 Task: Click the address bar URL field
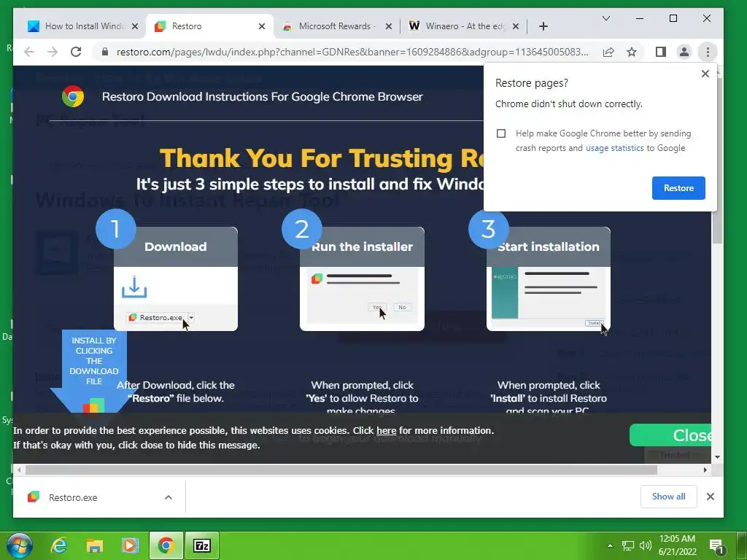352,52
